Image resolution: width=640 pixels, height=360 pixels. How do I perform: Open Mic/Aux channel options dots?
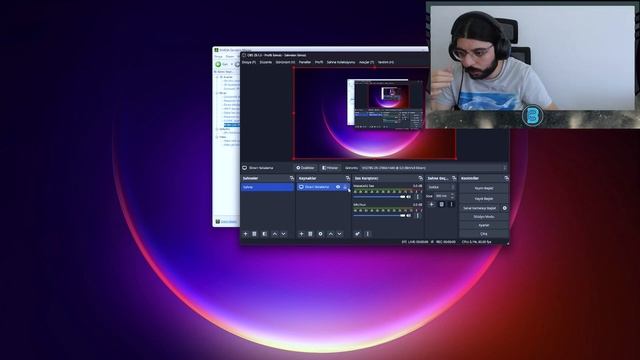pyautogui.click(x=417, y=216)
